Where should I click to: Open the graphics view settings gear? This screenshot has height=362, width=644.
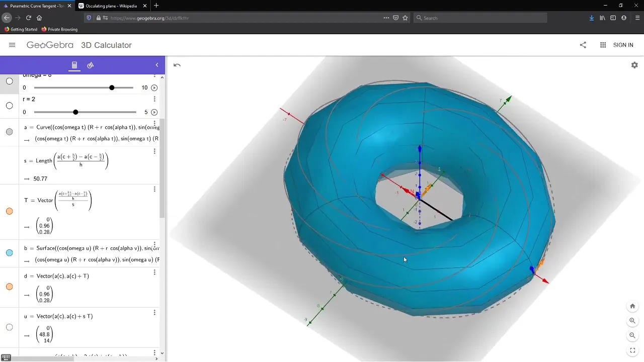(x=634, y=65)
